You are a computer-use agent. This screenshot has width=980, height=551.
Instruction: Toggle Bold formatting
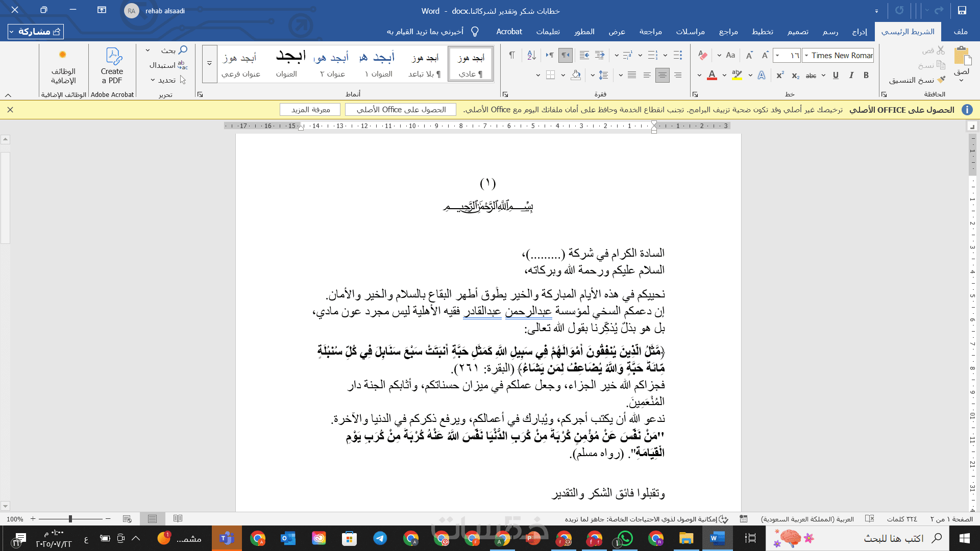866,76
